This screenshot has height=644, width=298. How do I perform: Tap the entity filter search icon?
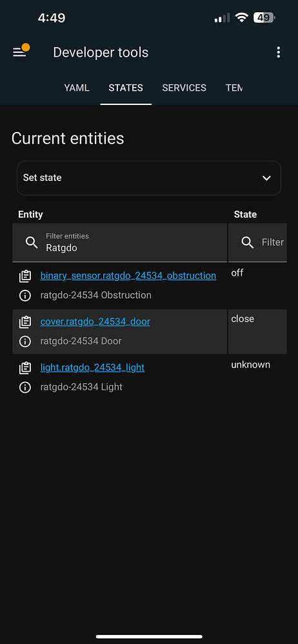coord(32,242)
